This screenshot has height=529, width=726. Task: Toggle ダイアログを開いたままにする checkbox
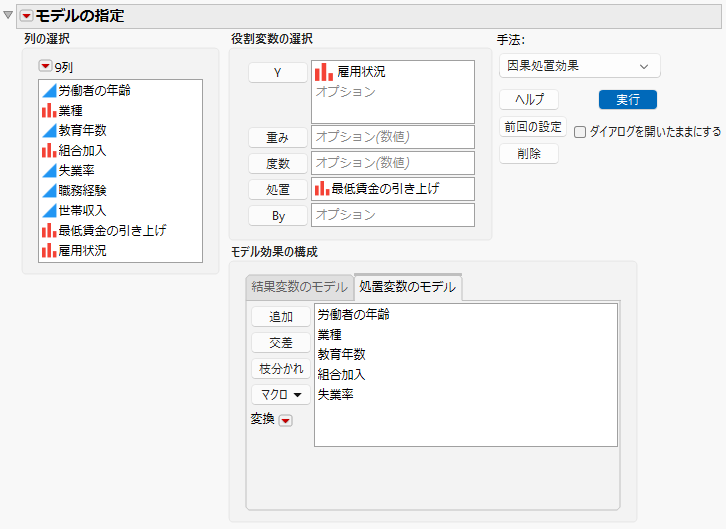(580, 132)
